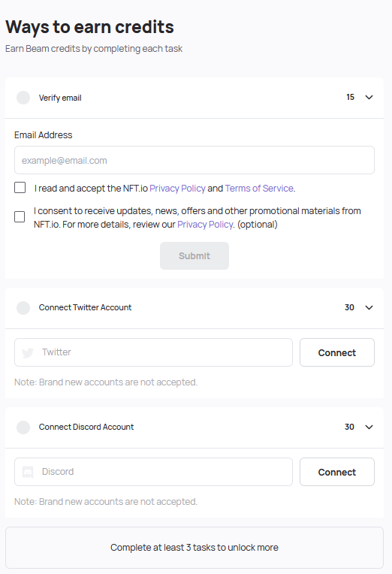The height and width of the screenshot is (574, 392).
Task: Click the Verify email status circle
Action: [23, 98]
